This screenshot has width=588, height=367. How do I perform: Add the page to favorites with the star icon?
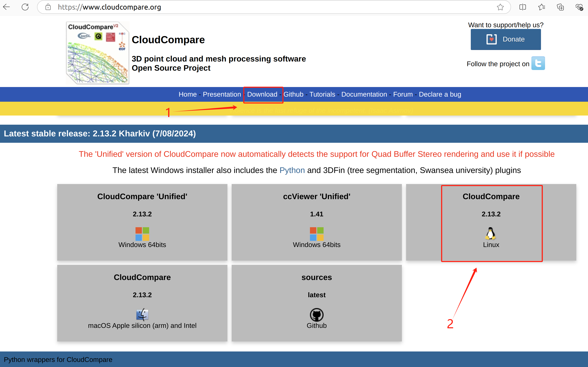pos(500,7)
